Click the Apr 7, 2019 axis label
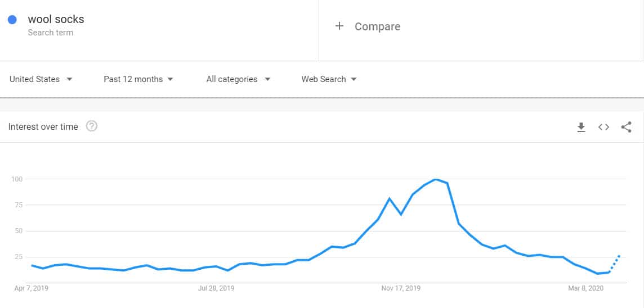Image resolution: width=644 pixels, height=308 pixels. point(31,288)
